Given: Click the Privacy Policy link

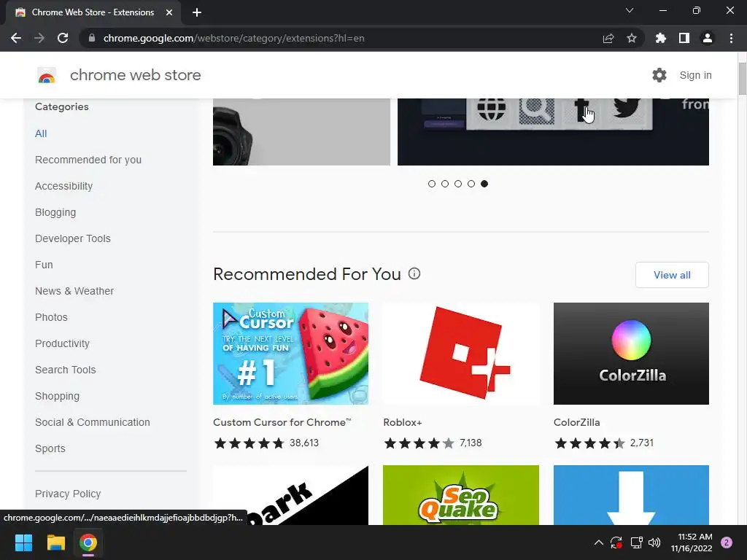Looking at the screenshot, I should coord(68,494).
